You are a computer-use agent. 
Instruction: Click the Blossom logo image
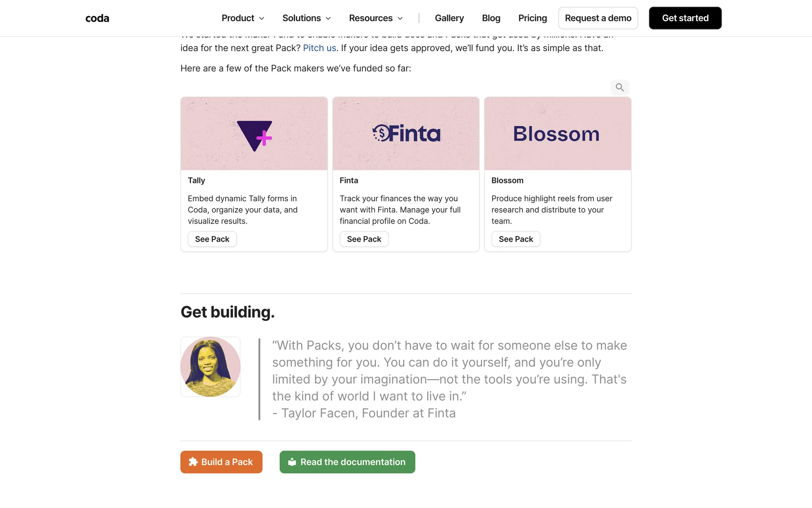tap(557, 134)
